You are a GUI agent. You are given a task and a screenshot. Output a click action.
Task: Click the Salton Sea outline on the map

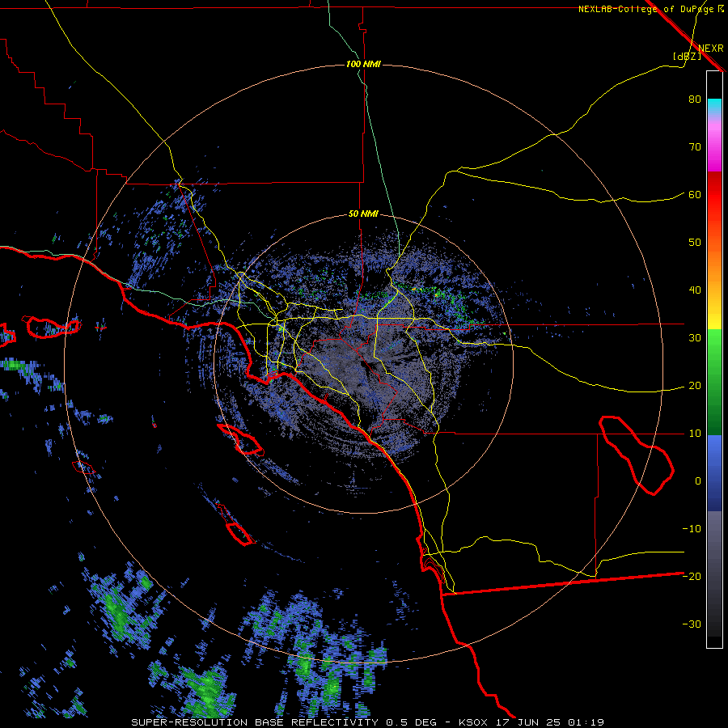(636, 455)
